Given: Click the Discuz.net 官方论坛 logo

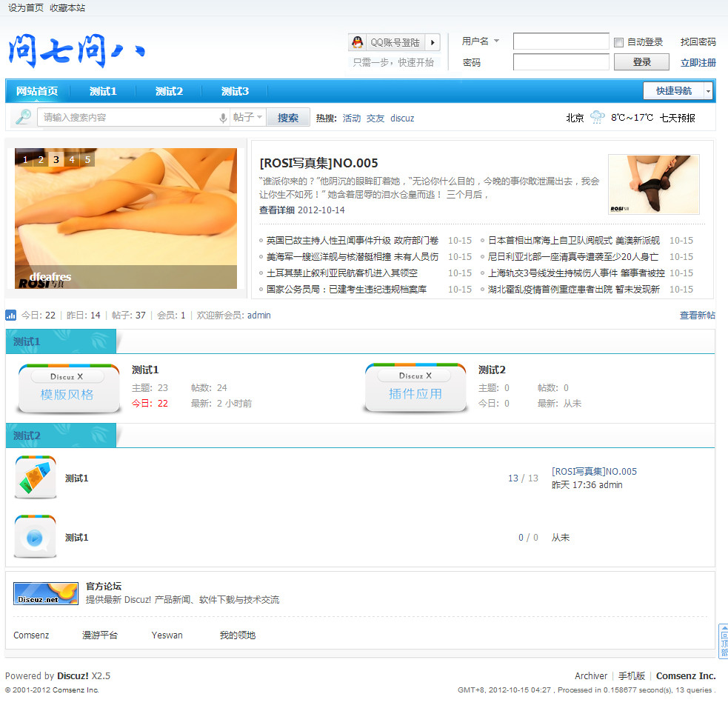Looking at the screenshot, I should (x=45, y=593).
